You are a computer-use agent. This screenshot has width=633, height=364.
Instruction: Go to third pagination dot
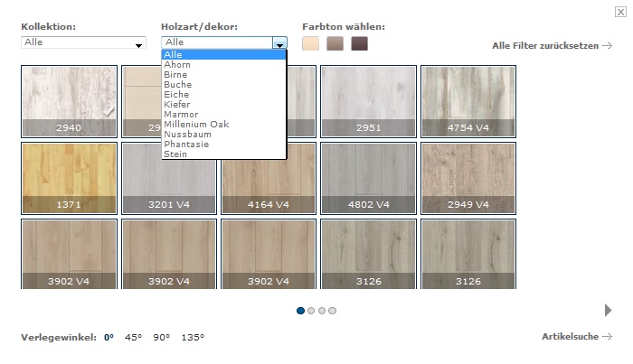tap(322, 311)
